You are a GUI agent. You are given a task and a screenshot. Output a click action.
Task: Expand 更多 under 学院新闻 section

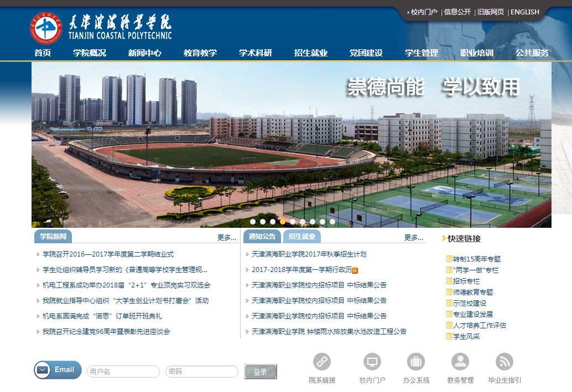click(227, 238)
